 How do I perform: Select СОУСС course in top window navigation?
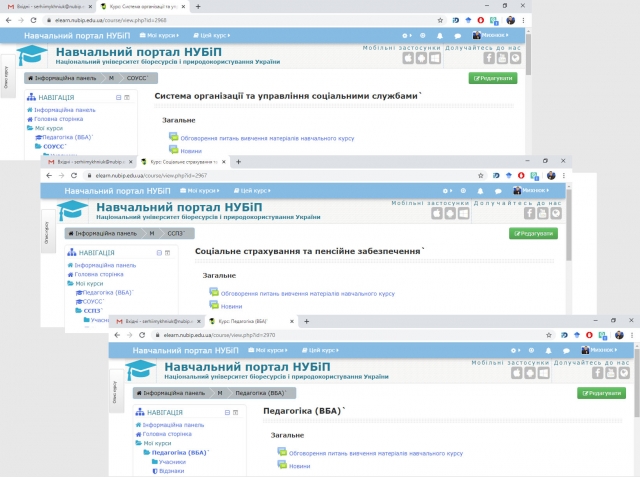pyautogui.click(x=55, y=146)
